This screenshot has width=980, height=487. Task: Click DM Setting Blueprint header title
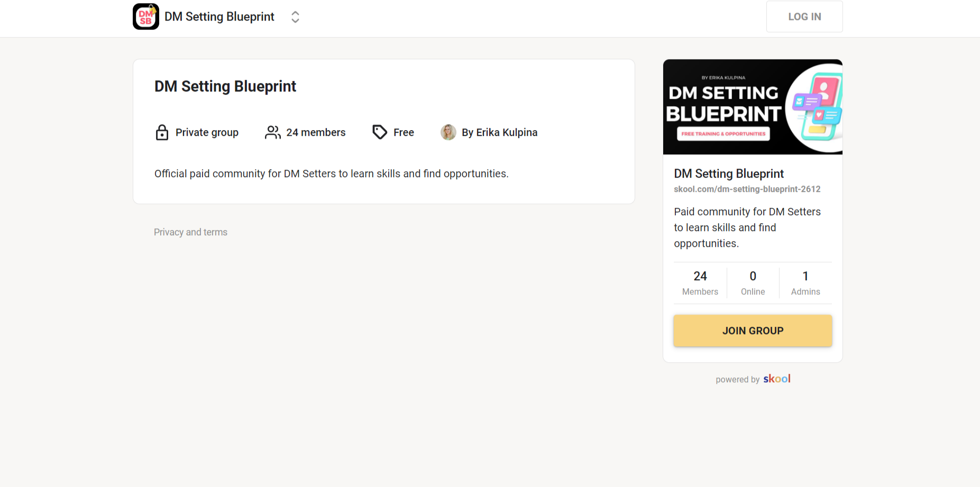pyautogui.click(x=219, y=17)
